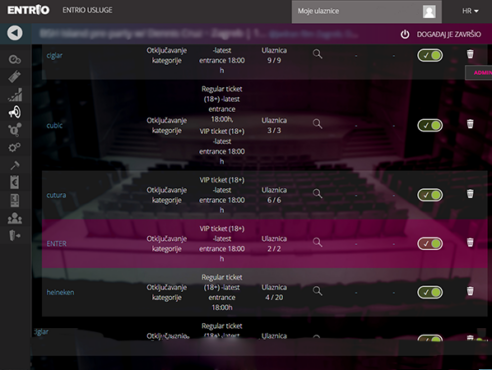Viewport: 492px width, 370px height.
Task: Click the ENTER code link
Action: [x=56, y=244]
